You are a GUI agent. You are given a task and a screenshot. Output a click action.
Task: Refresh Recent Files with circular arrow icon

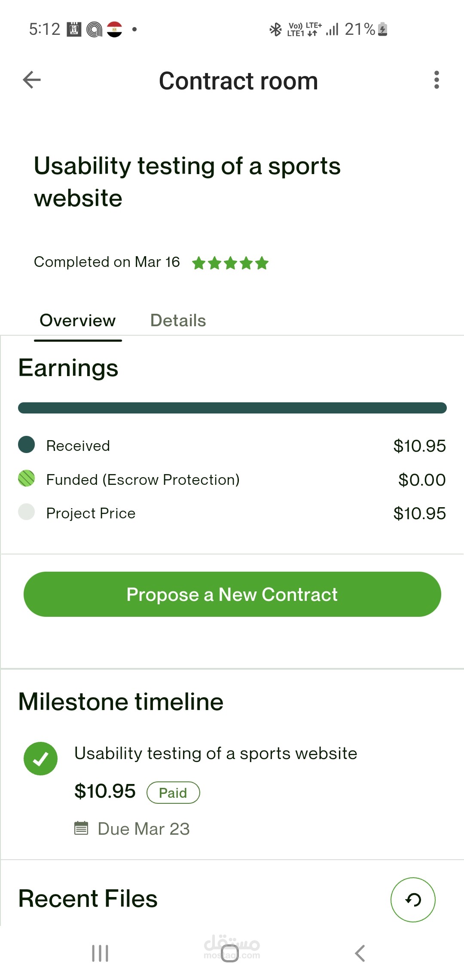click(x=413, y=900)
